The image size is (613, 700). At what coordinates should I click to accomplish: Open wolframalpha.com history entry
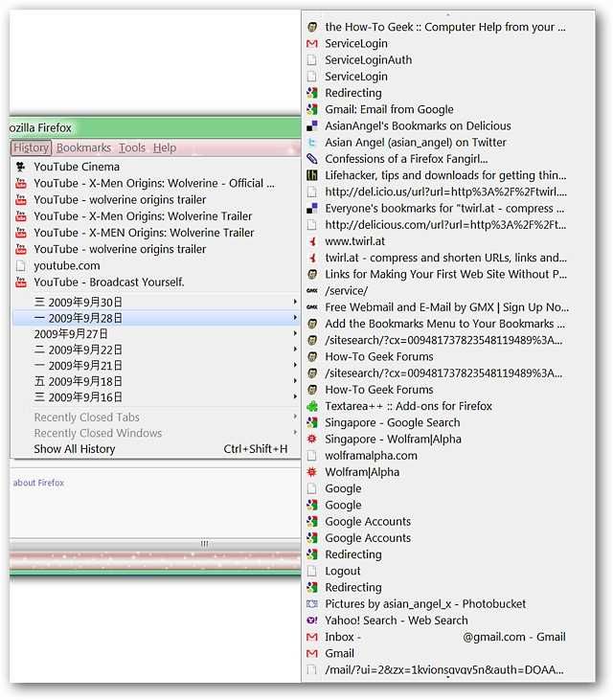(x=448, y=456)
